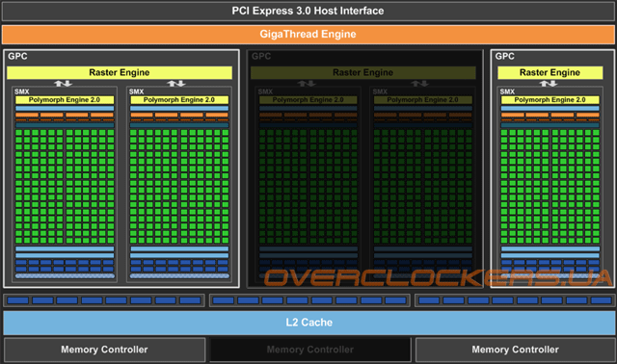The image size is (617, 364).
Task: Select the blue L2 Cache bar
Action: click(308, 323)
